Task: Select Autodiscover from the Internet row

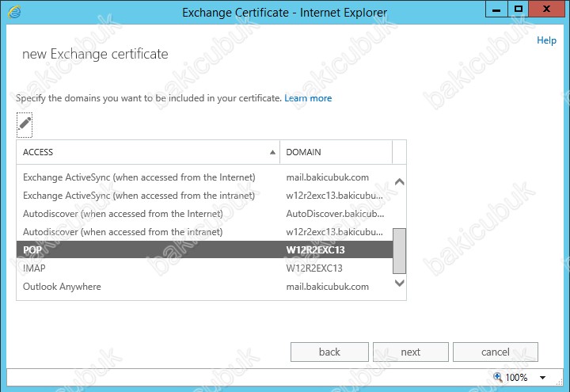Action: [205, 214]
